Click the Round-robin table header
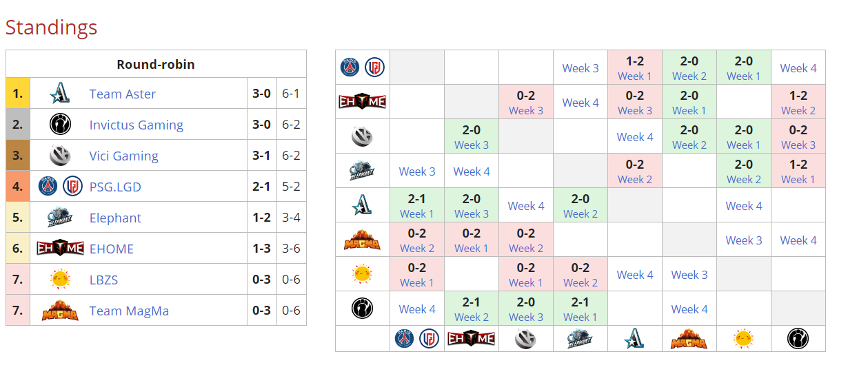This screenshot has width=868, height=365. [x=156, y=64]
